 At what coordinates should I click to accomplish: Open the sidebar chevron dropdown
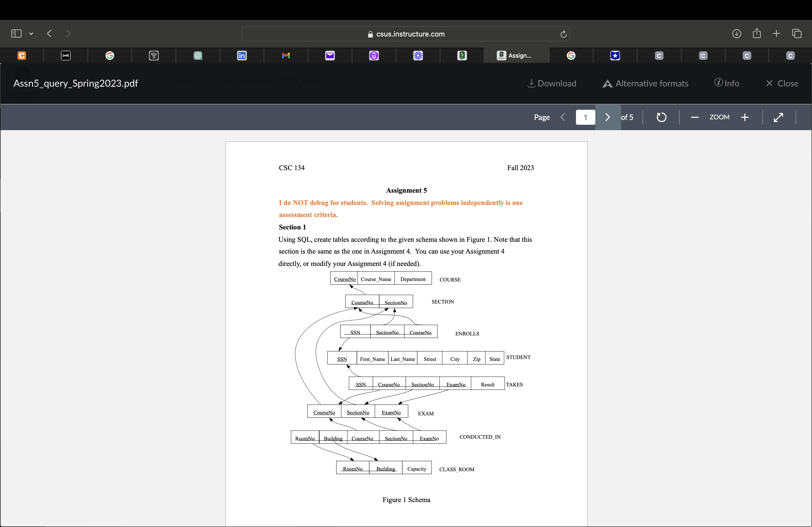[x=31, y=33]
